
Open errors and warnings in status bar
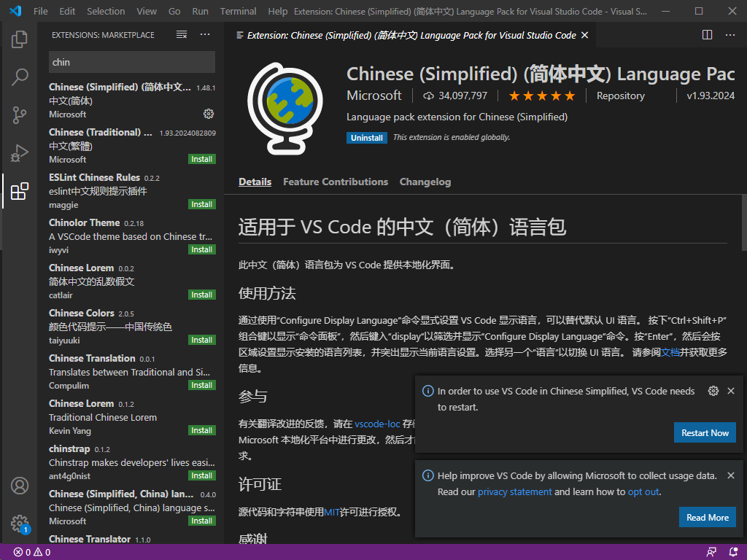(x=32, y=552)
